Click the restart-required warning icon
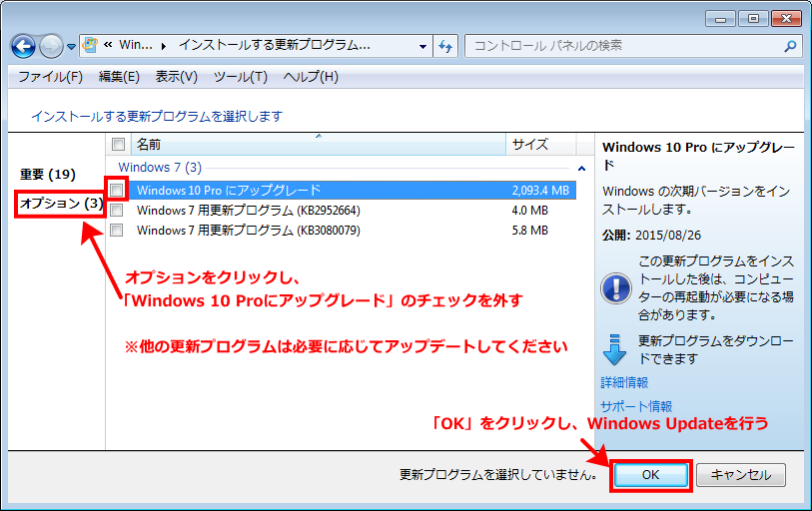 tap(615, 288)
